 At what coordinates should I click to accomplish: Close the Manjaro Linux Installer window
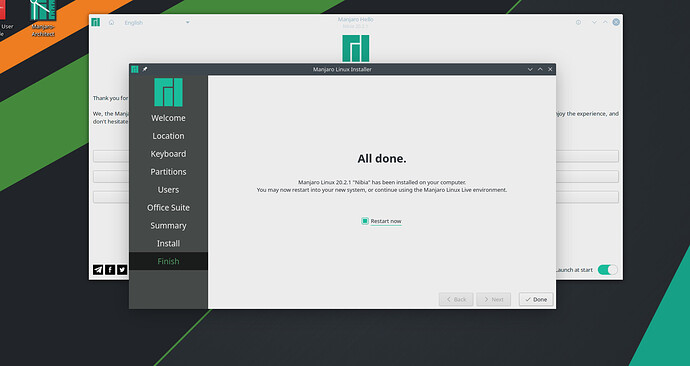tap(550, 69)
